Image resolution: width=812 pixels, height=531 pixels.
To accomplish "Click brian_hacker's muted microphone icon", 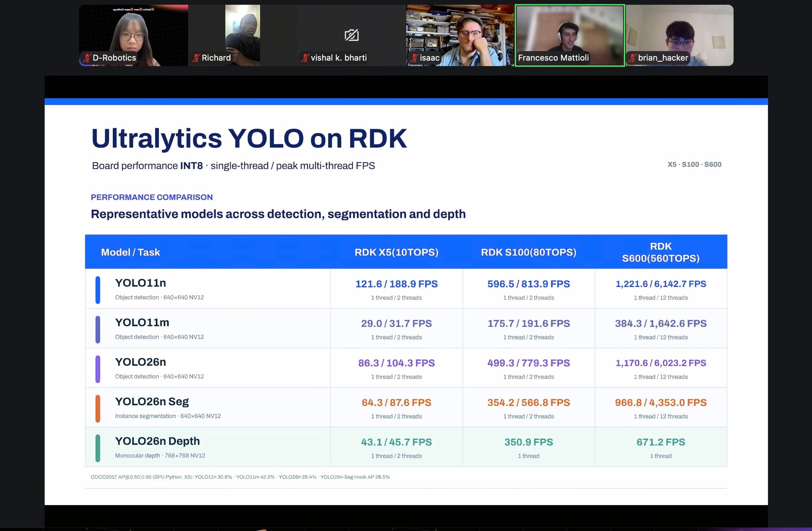I will point(633,58).
